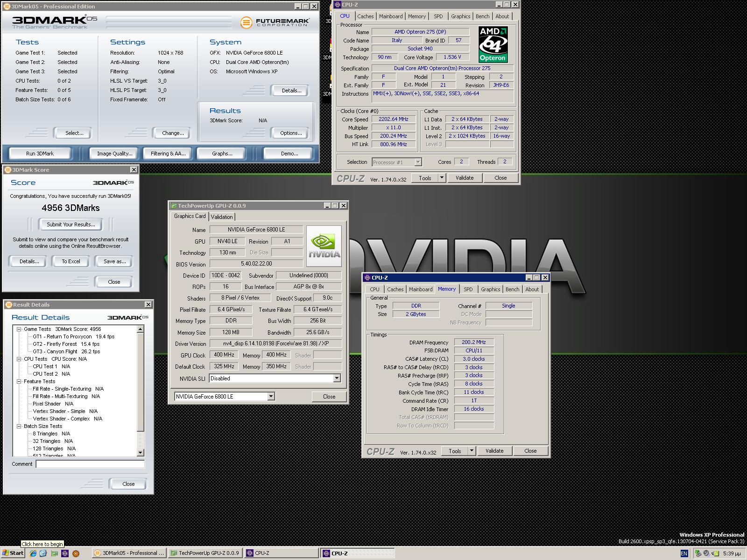
Task: Collapse the CPU Tests tree node
Action: (x=19, y=359)
